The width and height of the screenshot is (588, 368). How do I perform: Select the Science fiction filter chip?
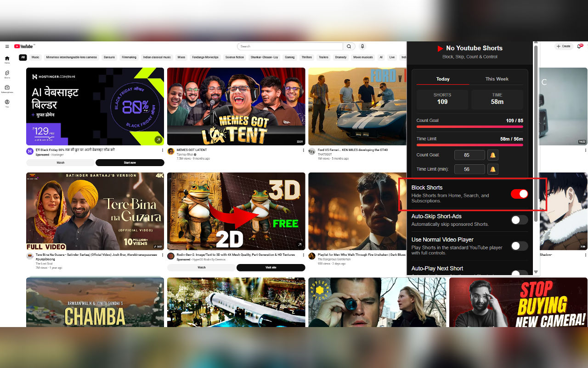pyautogui.click(x=234, y=57)
